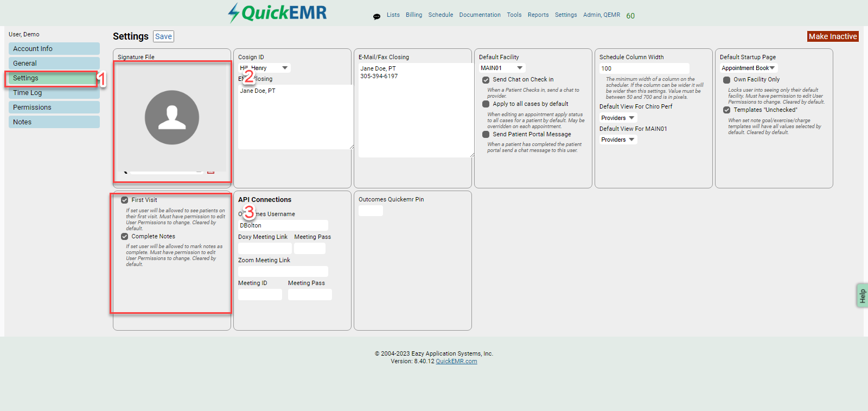Click the "Version: 8.40.12" footer text
The height and width of the screenshot is (411, 868).
point(412,361)
